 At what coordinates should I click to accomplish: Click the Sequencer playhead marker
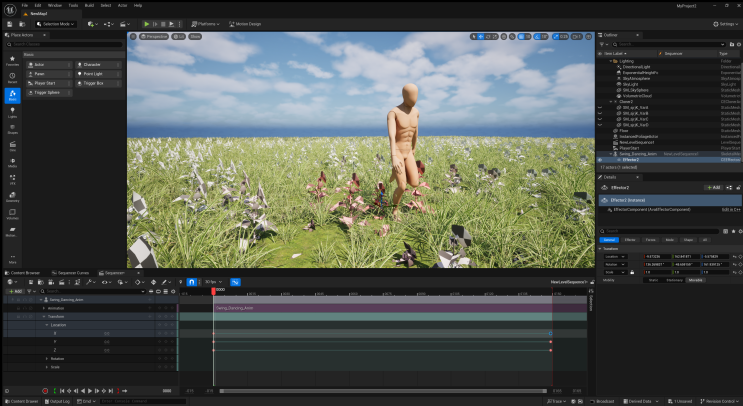tap(213, 290)
